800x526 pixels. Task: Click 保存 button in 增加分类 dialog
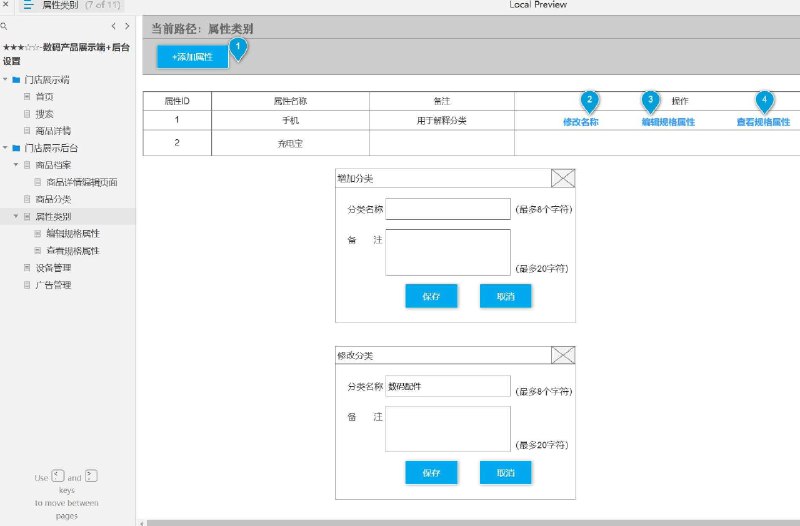pyautogui.click(x=431, y=296)
